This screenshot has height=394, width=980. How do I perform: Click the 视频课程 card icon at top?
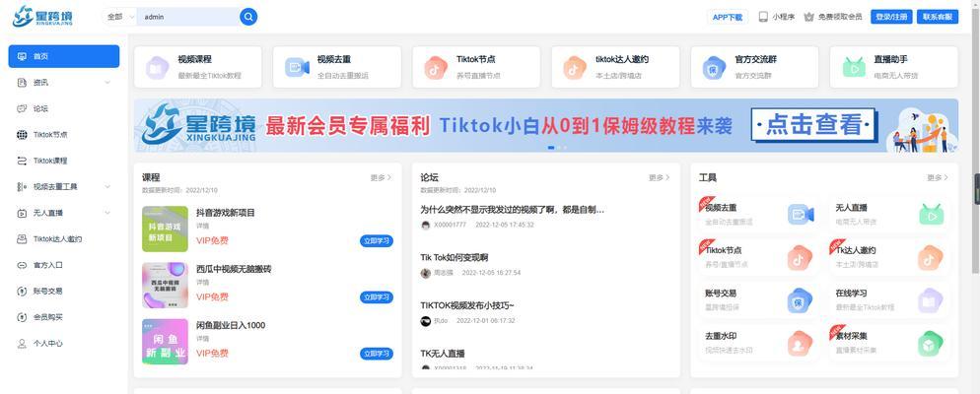(158, 67)
